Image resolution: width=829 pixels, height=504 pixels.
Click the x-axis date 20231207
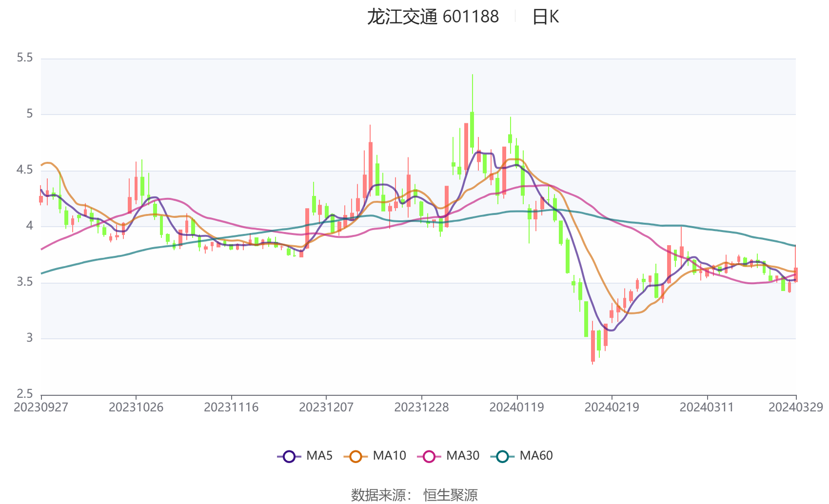pos(326,407)
